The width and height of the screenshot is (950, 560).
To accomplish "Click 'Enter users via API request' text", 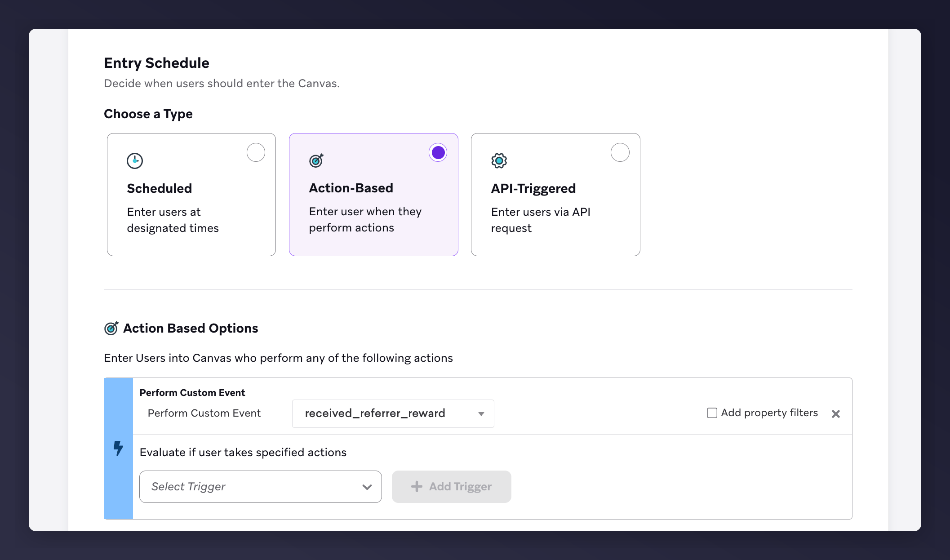I will pyautogui.click(x=541, y=220).
